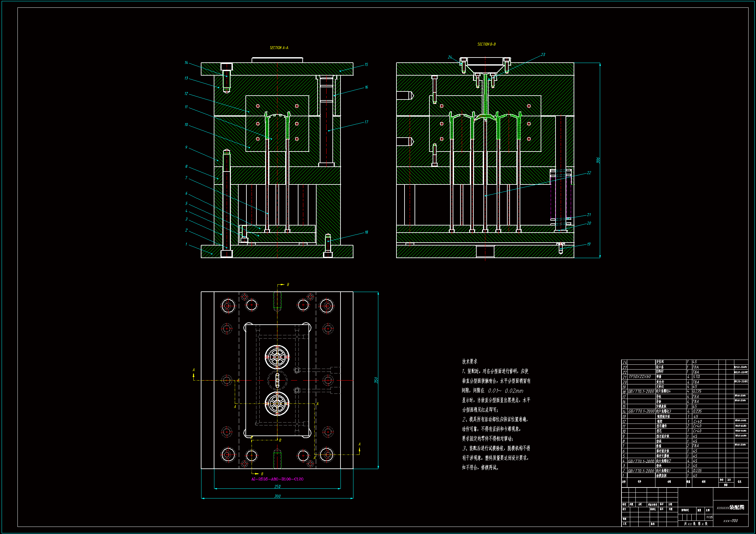The width and height of the screenshot is (756, 534).
Task: Click the 技术要求 heading text
Action: point(470,361)
